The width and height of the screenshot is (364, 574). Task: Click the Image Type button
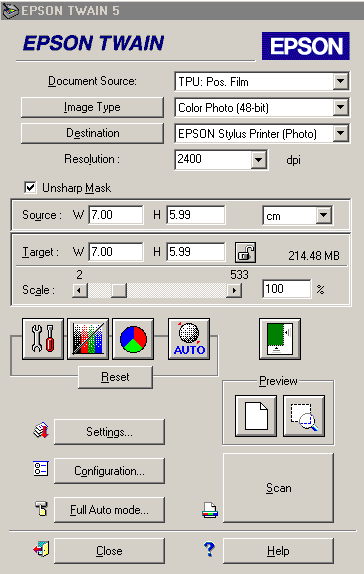coord(92,107)
